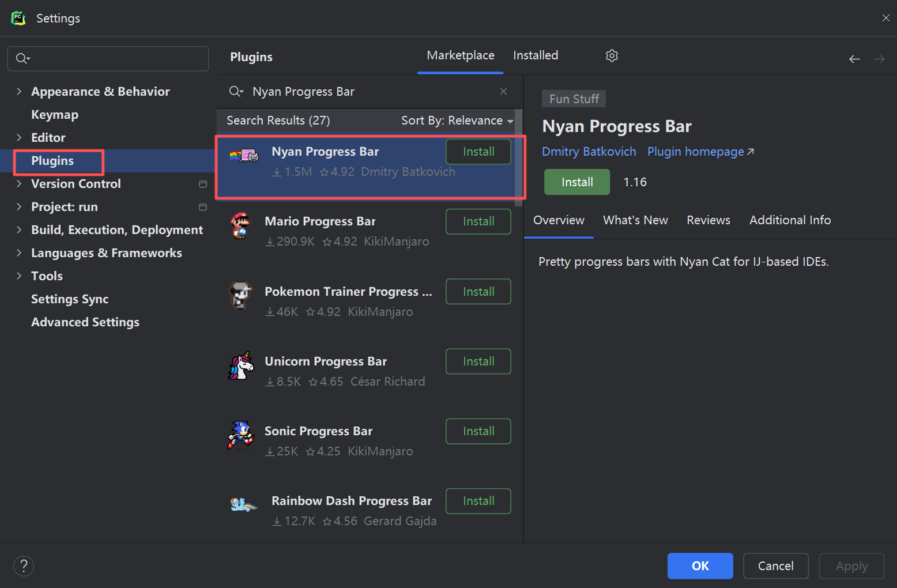Image resolution: width=897 pixels, height=588 pixels.
Task: Click project-level icon beside Version Control
Action: [x=203, y=184]
